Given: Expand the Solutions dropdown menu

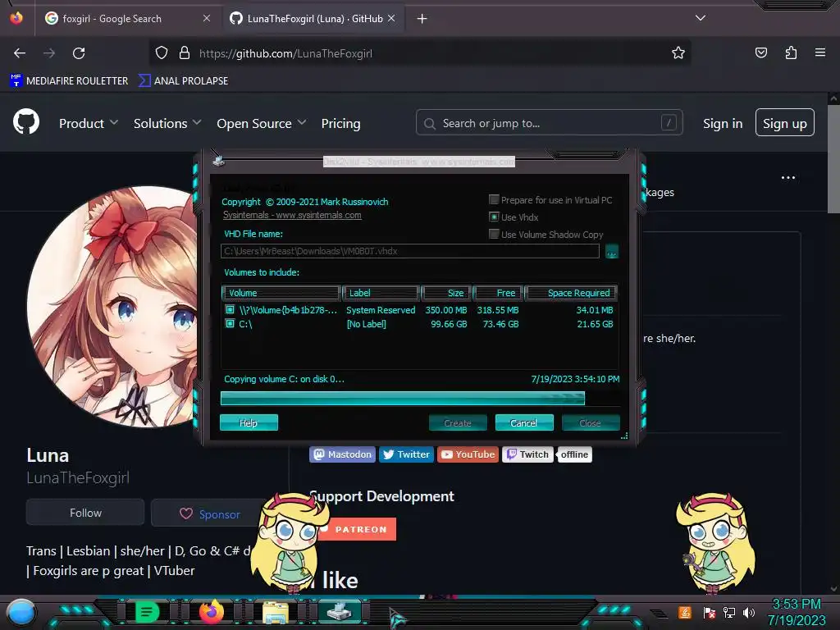Looking at the screenshot, I should click(x=167, y=123).
